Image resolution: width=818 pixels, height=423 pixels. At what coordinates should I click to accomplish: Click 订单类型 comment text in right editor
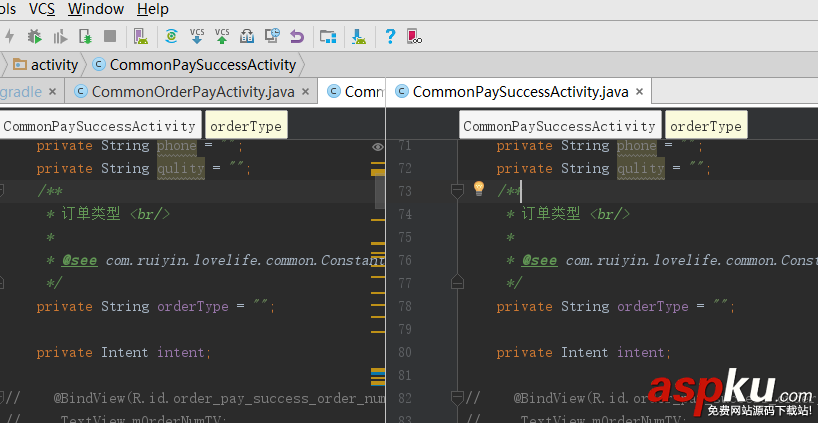click(551, 214)
